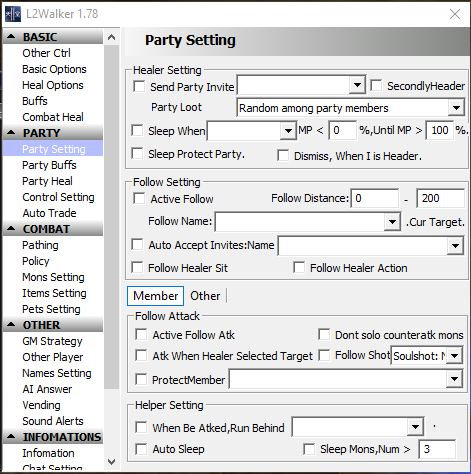Toggle SecondlyHeader checkbox
Screen dimensions: 471x474
pos(376,85)
